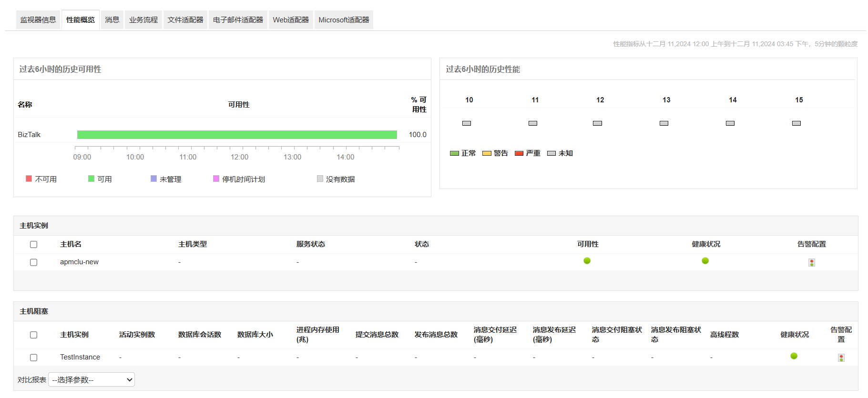Toggle select-all checkbox in 主机阻塞 table
The width and height of the screenshot is (868, 398).
[x=33, y=335]
